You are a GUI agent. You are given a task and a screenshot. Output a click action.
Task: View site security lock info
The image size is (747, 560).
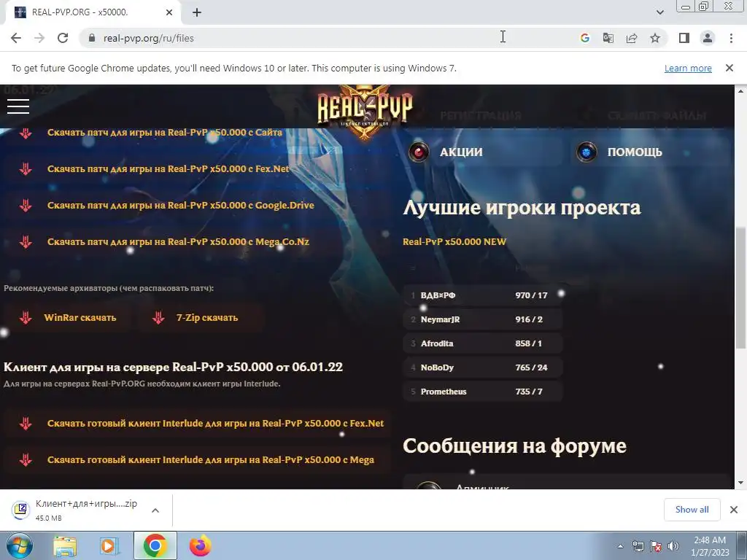point(92,38)
